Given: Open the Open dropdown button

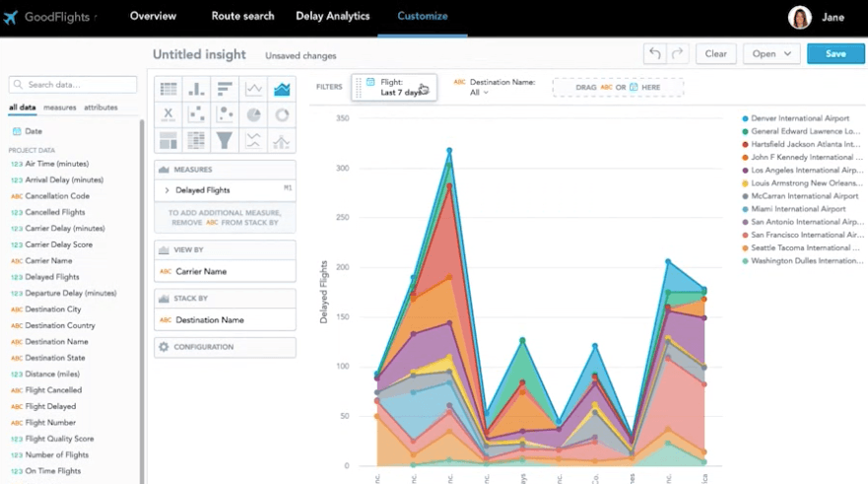Looking at the screenshot, I should [x=771, y=53].
